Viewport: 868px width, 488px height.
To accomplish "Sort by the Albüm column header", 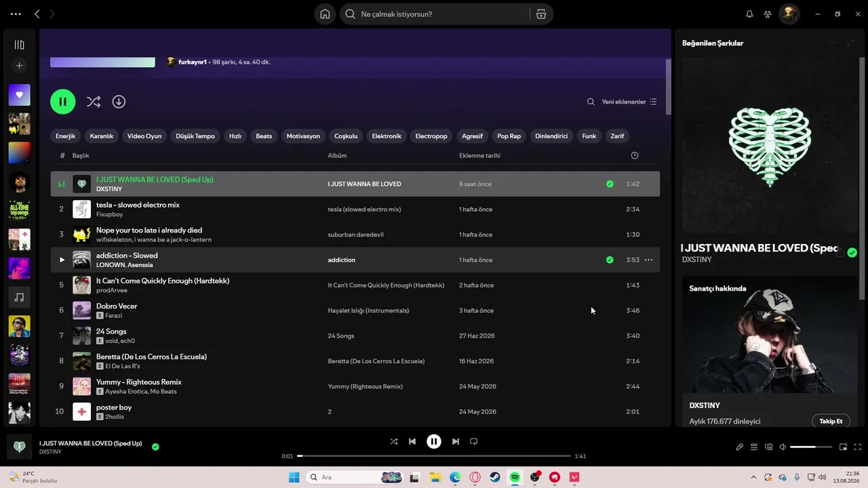I will (x=337, y=156).
